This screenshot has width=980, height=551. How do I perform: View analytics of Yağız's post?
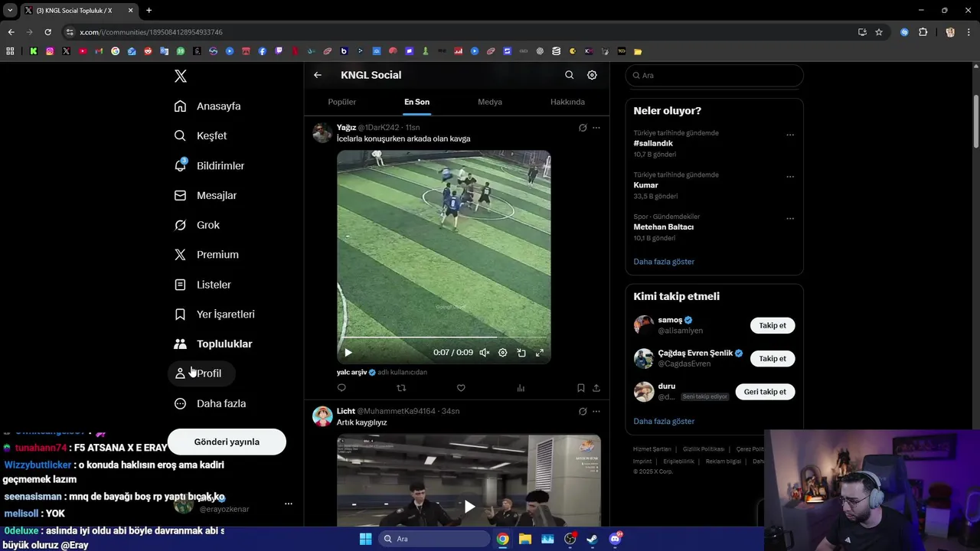(x=521, y=388)
